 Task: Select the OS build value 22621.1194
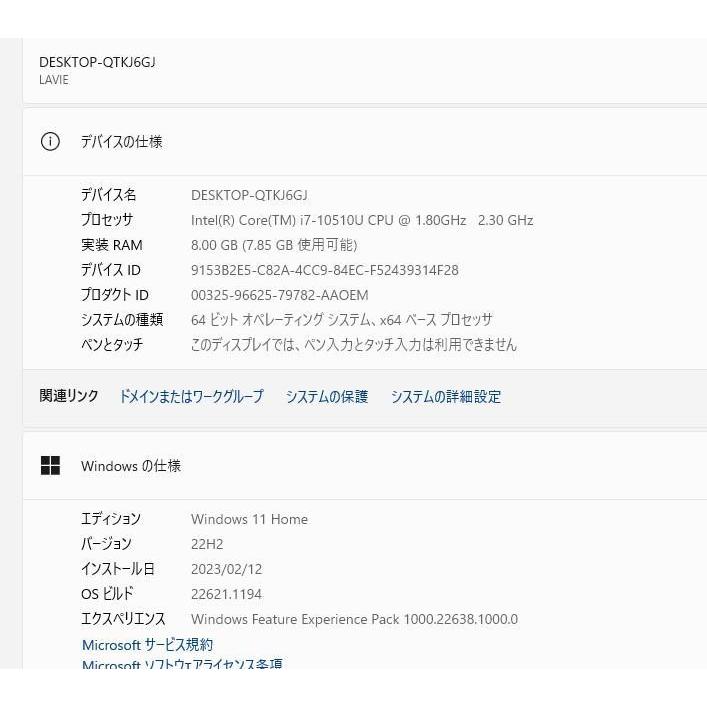point(226,594)
